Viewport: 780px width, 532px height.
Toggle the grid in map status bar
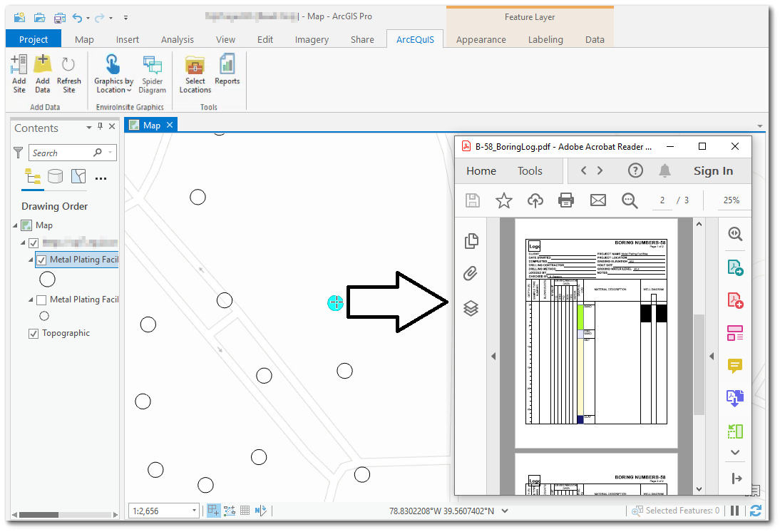click(245, 511)
